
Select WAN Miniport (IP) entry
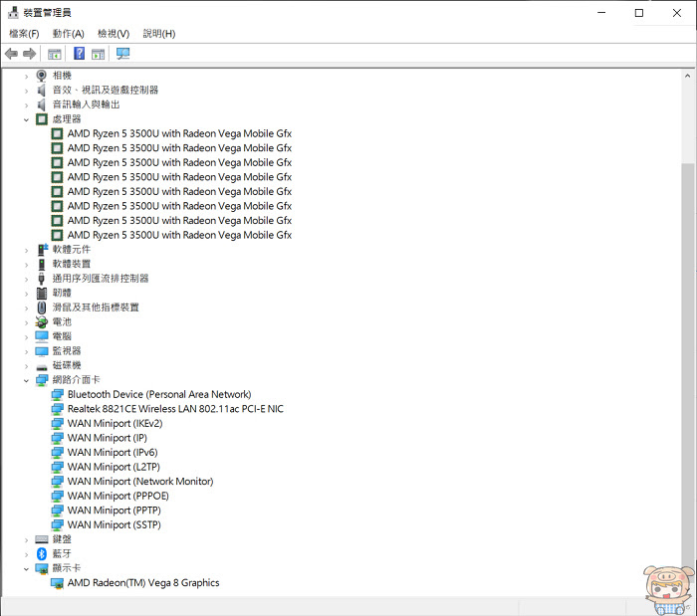click(x=108, y=438)
